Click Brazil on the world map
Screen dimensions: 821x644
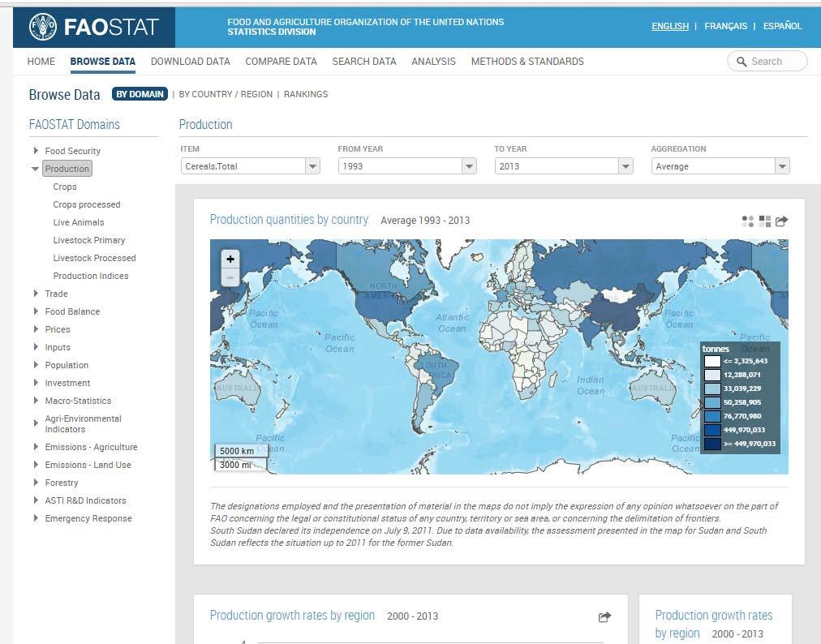[440, 371]
